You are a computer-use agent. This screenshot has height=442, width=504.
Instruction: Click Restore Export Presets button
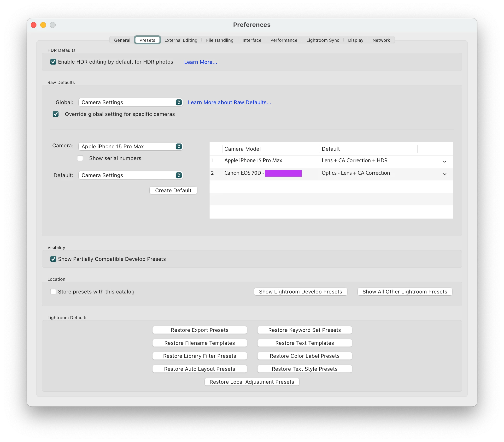click(199, 330)
